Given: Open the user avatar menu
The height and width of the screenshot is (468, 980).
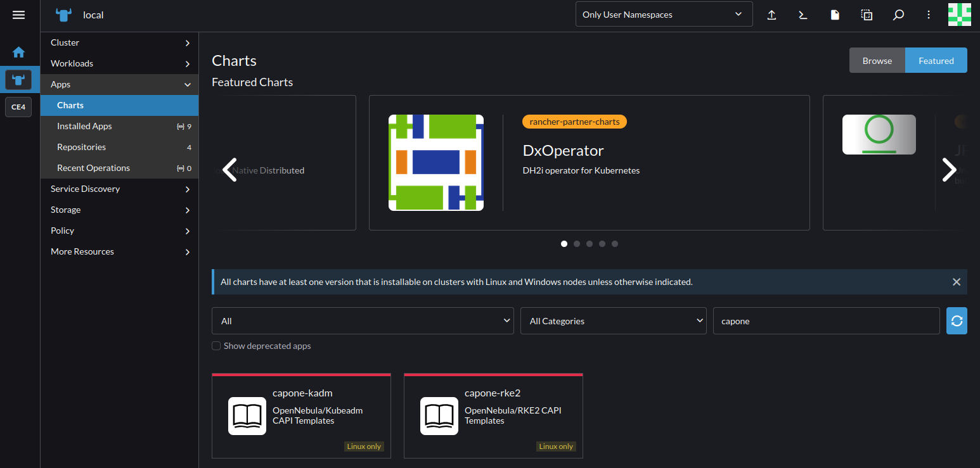Looking at the screenshot, I should coord(959,15).
